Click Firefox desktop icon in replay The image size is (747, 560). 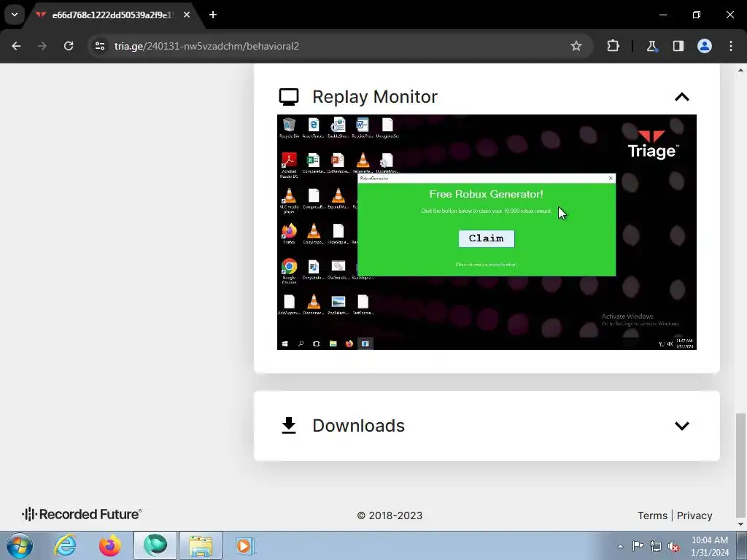click(289, 233)
